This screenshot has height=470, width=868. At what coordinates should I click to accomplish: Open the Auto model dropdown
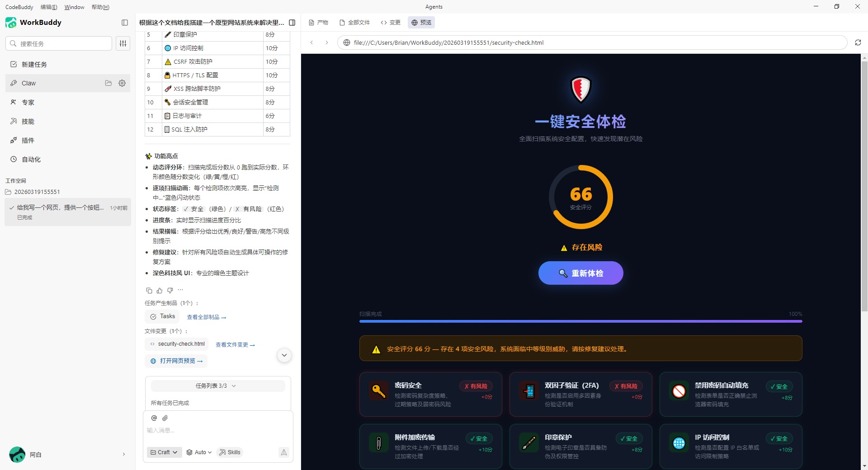(x=198, y=452)
